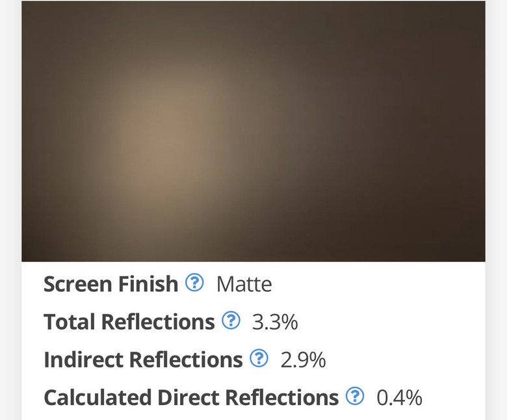
Task: Click empty white space right of 3.3%
Action: 391,322
